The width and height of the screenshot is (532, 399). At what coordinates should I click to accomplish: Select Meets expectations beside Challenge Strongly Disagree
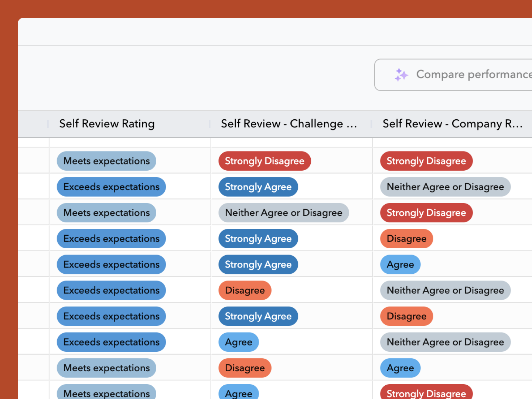106,161
